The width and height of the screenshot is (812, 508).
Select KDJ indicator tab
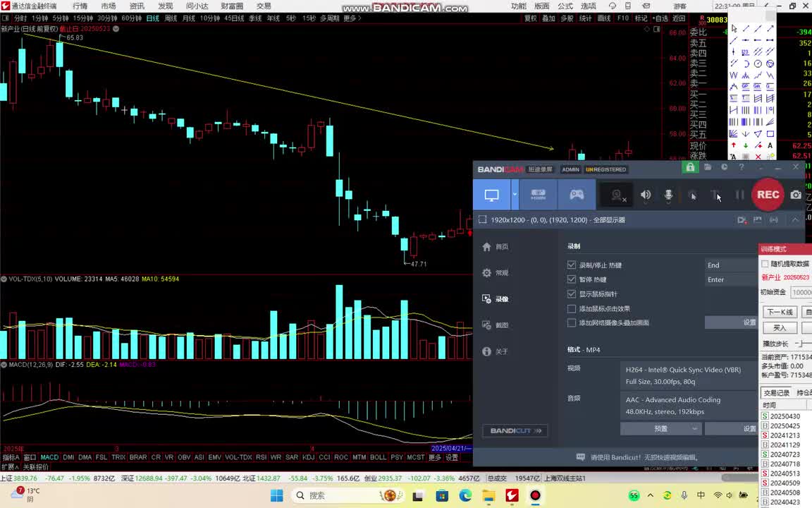click(x=308, y=458)
